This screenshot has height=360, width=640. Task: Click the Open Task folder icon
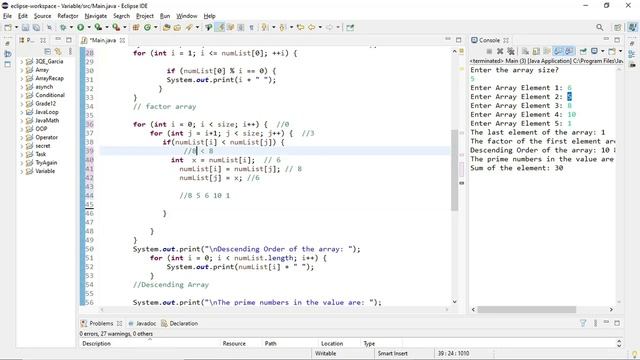(x=177, y=27)
